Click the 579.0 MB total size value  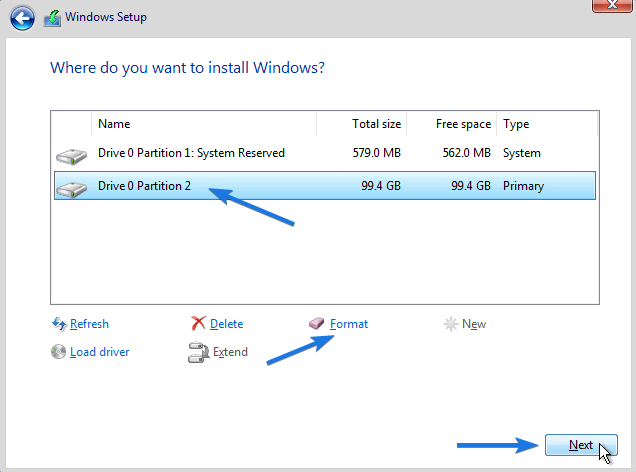coord(376,153)
